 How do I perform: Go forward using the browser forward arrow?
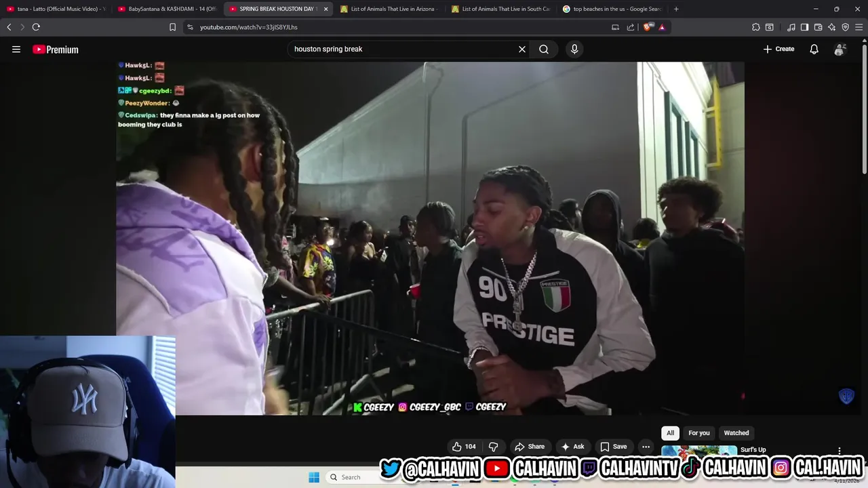click(22, 27)
